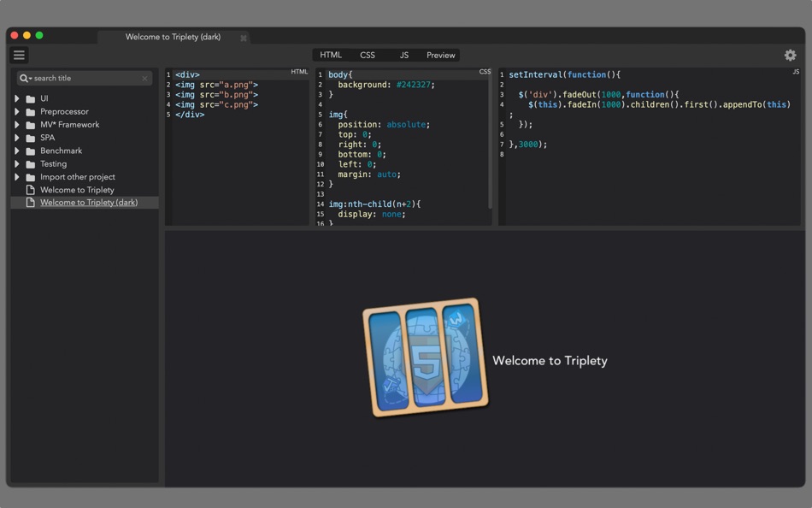
Task: Click the search magnifier icon
Action: pos(24,79)
